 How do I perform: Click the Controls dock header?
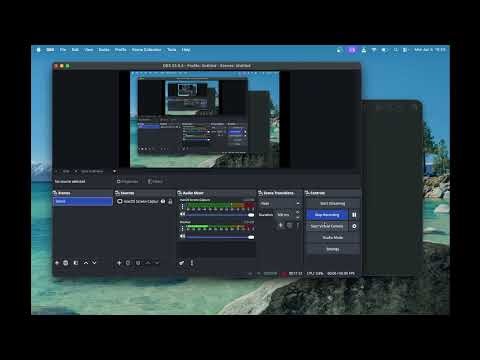[x=332, y=193]
